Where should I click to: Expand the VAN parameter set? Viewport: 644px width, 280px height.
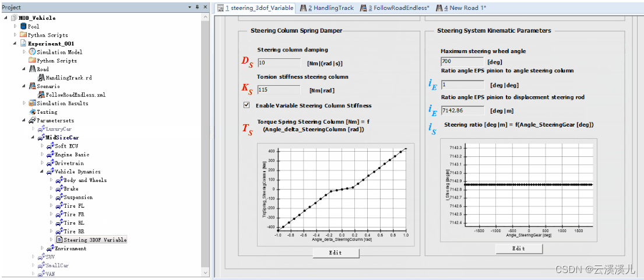tap(33, 274)
